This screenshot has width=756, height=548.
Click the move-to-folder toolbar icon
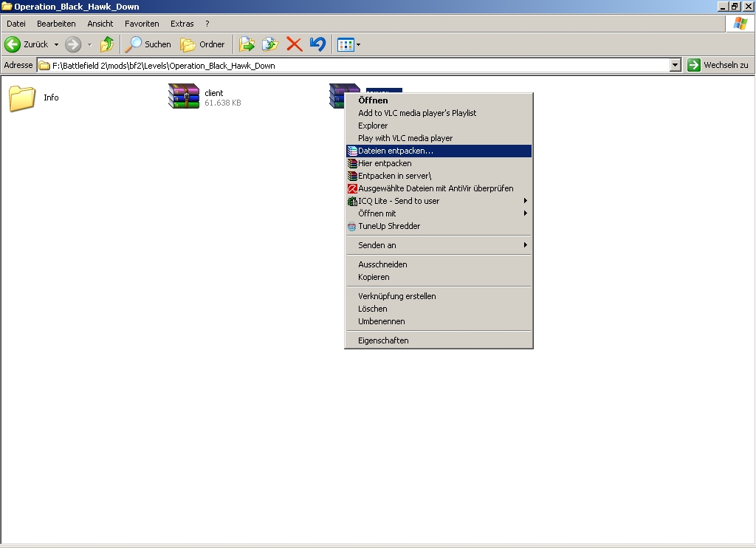click(247, 44)
